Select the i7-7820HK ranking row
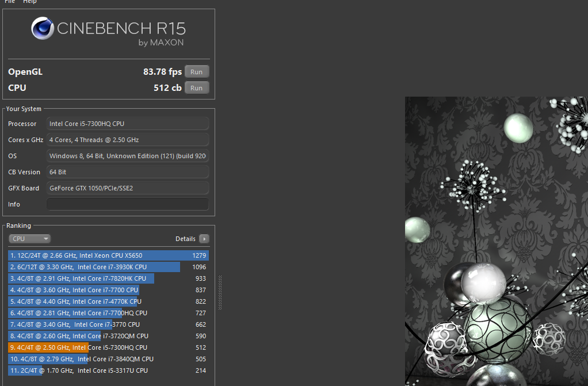The height and width of the screenshot is (386, 588). pyautogui.click(x=108, y=278)
